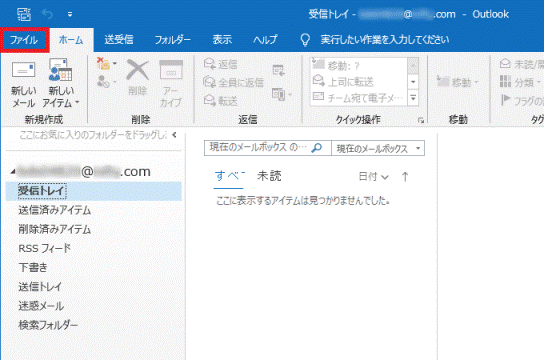
Task: Click 全員に返信 reply all
Action: click(233, 83)
